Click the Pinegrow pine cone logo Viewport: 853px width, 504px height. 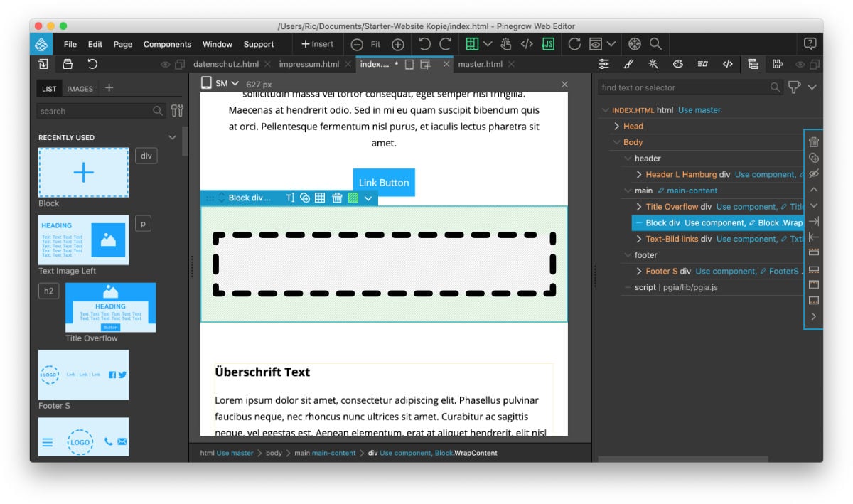tap(41, 44)
